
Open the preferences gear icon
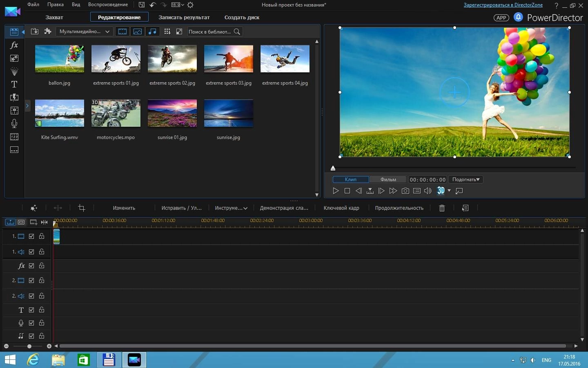pos(190,5)
